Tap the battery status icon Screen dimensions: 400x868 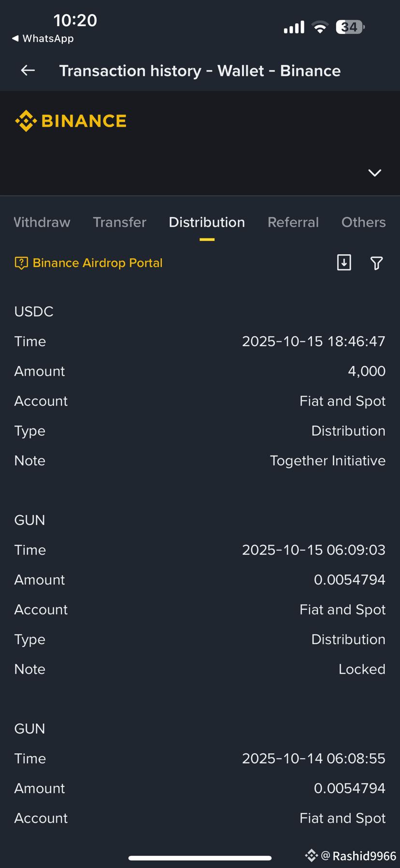pos(350,27)
